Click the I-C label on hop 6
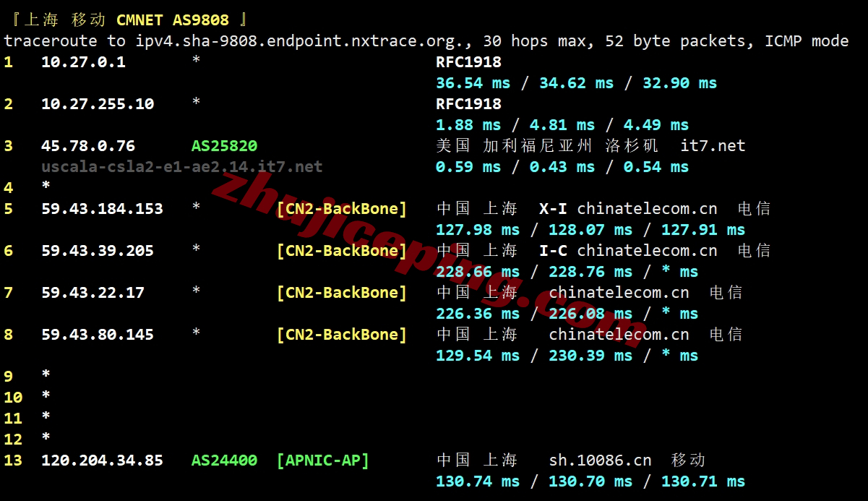 [x=553, y=251]
